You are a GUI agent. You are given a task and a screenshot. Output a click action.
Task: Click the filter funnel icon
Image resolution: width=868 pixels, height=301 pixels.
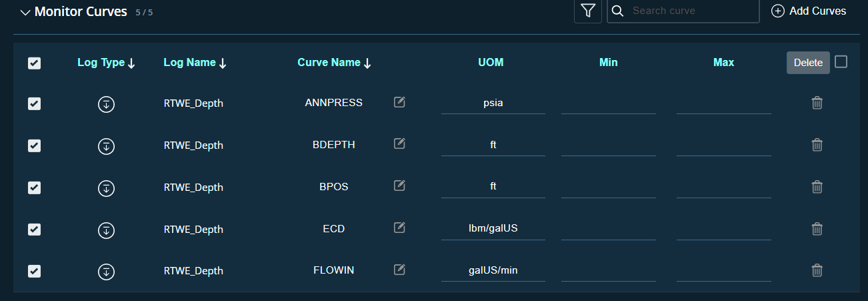(587, 11)
